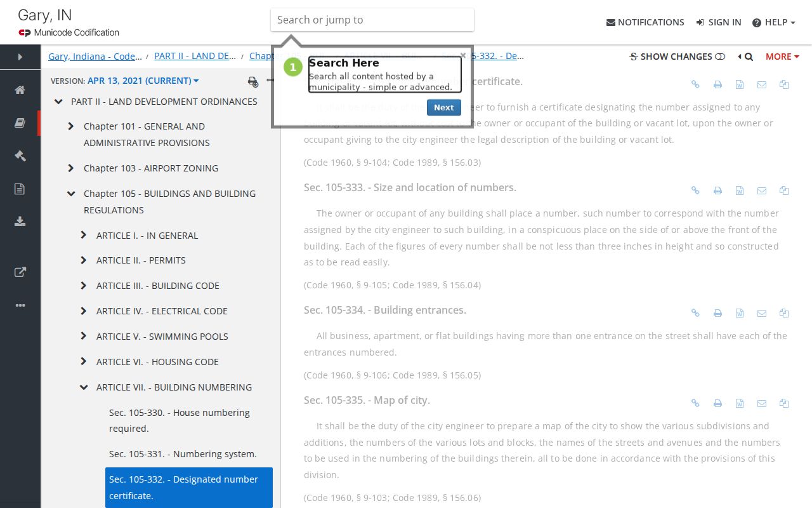
Task: Collapse Chapter 105 - Buildings and Building Regulations
Action: click(71, 194)
